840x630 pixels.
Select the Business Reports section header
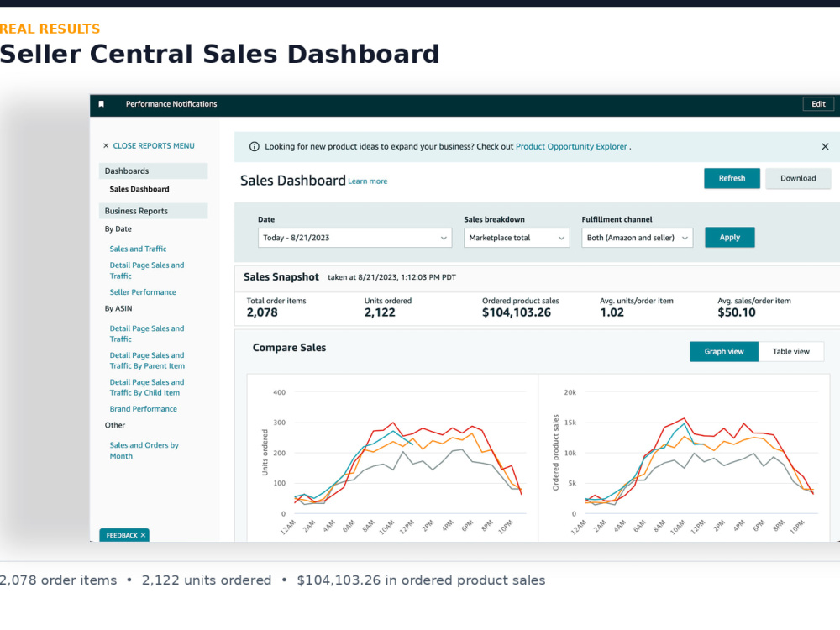pyautogui.click(x=153, y=211)
